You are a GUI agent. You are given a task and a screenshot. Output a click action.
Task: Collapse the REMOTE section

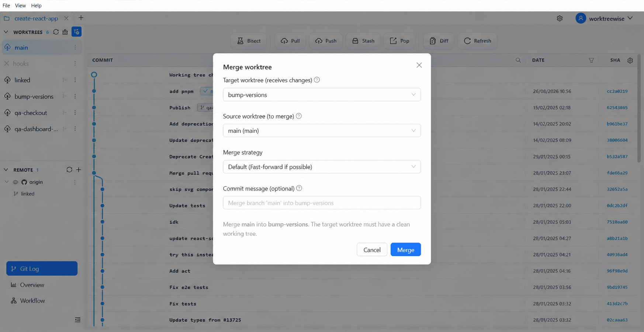(6, 170)
